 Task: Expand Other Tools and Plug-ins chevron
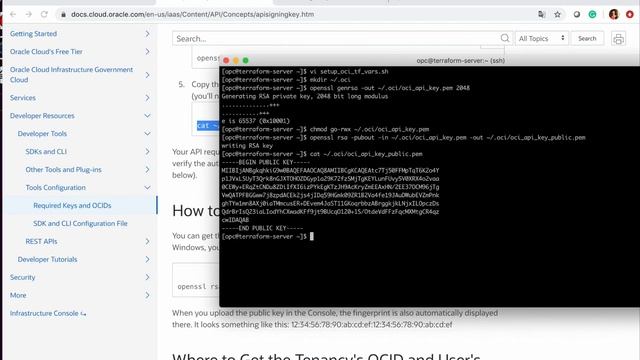point(147,170)
